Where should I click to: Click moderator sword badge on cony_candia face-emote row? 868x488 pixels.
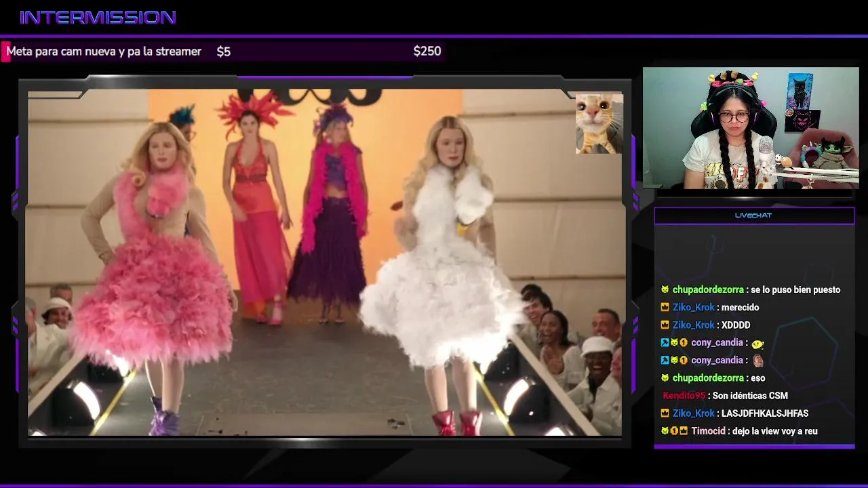[x=665, y=361]
